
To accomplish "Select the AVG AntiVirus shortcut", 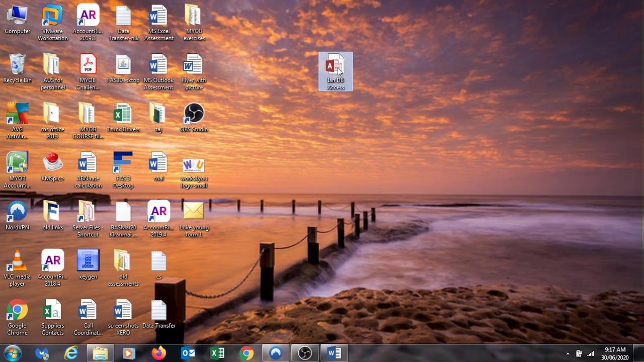I will pos(17,121).
